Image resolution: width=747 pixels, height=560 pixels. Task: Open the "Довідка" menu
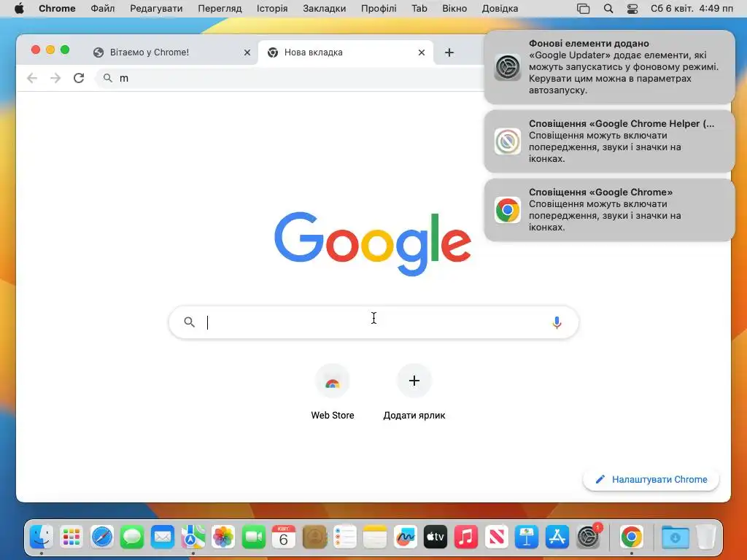coord(500,9)
